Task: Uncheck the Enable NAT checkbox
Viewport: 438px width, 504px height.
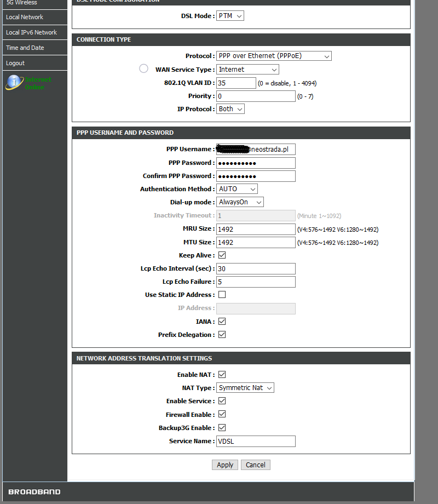Action: 222,375
